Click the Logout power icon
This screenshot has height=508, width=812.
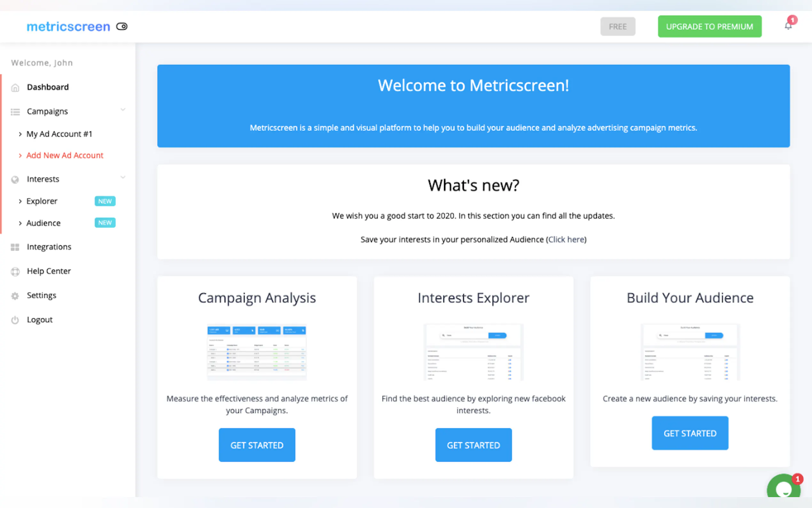(x=15, y=320)
